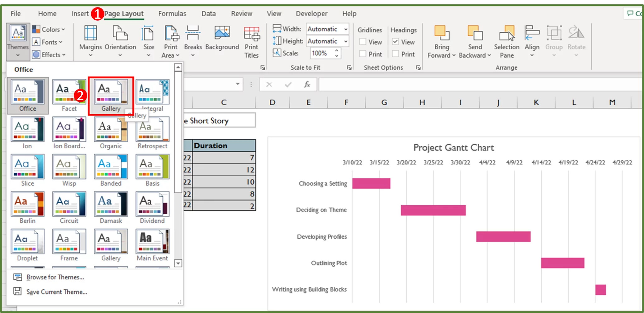The width and height of the screenshot is (644, 313).
Task: Select the Margins tool
Action: tap(90, 40)
